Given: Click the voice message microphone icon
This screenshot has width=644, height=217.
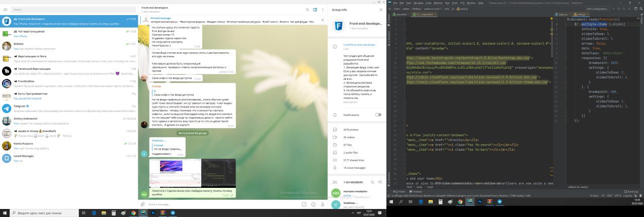Looking at the screenshot, I should pyautogui.click(x=321, y=204).
